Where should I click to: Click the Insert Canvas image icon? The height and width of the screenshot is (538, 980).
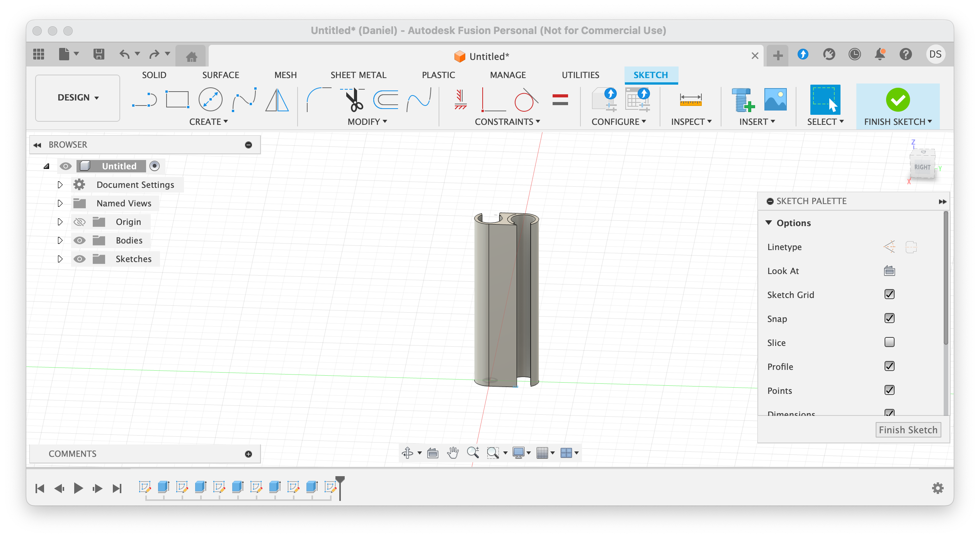[775, 100]
